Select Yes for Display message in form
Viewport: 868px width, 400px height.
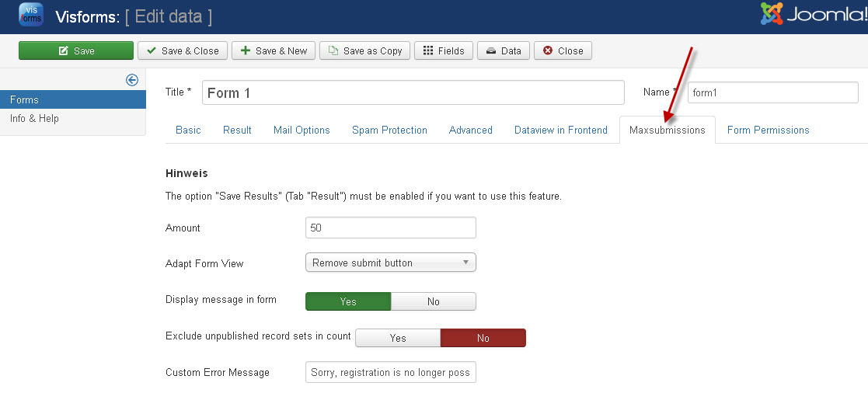click(x=348, y=301)
